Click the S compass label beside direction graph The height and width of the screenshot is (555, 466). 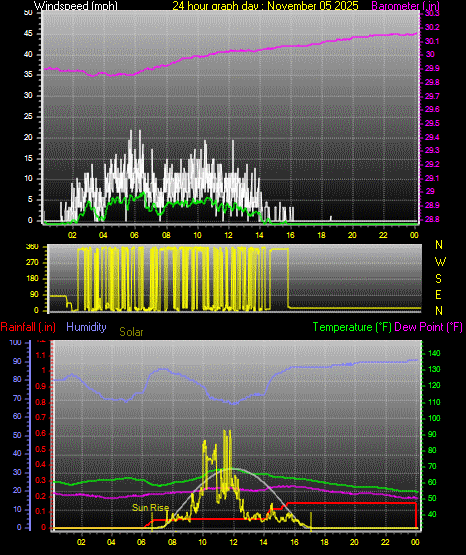439,279
